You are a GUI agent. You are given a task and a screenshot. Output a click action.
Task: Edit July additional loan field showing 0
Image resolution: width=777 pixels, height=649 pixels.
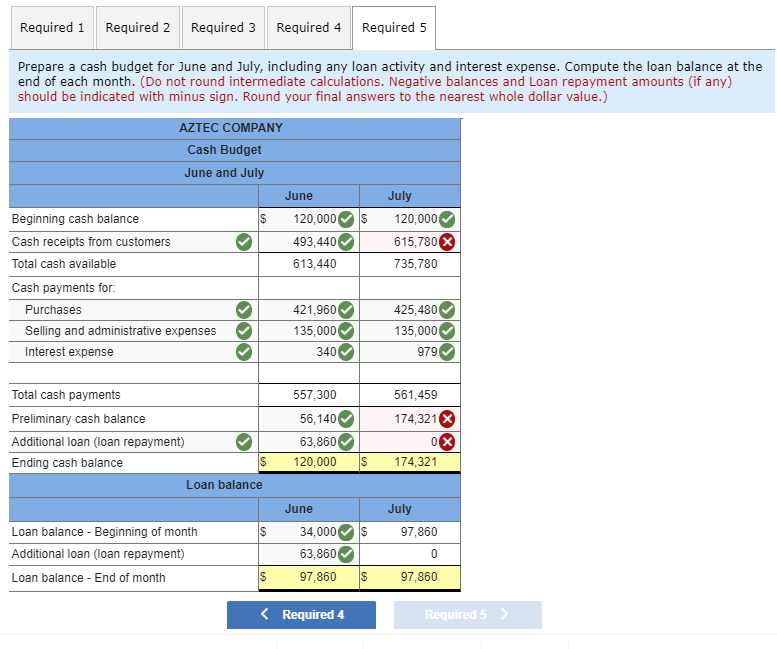point(410,441)
